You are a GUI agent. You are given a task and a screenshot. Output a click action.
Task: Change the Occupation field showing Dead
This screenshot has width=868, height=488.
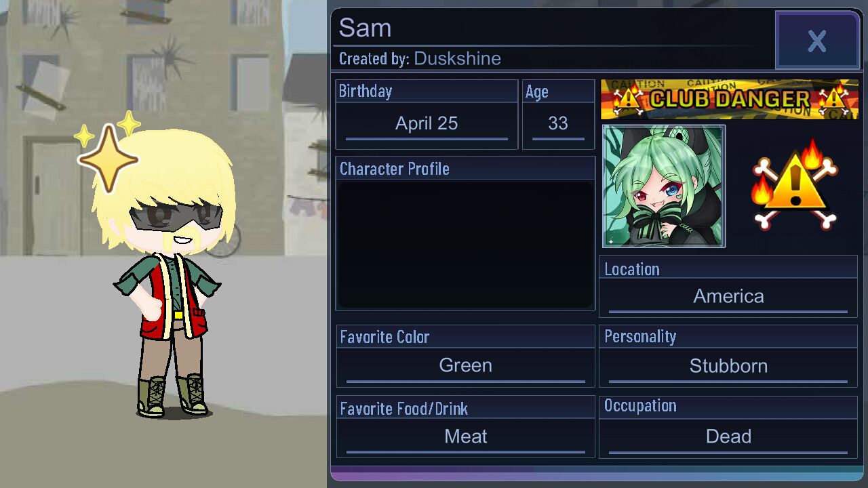point(728,437)
